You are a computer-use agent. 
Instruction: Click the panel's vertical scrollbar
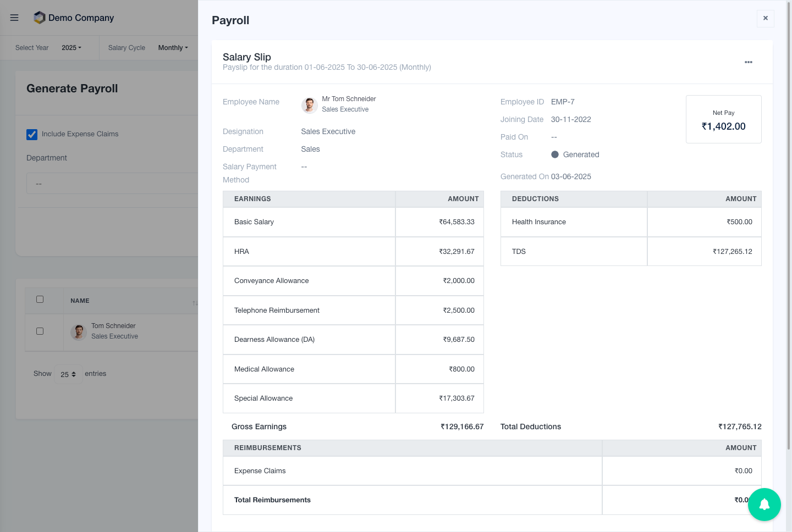(789, 220)
